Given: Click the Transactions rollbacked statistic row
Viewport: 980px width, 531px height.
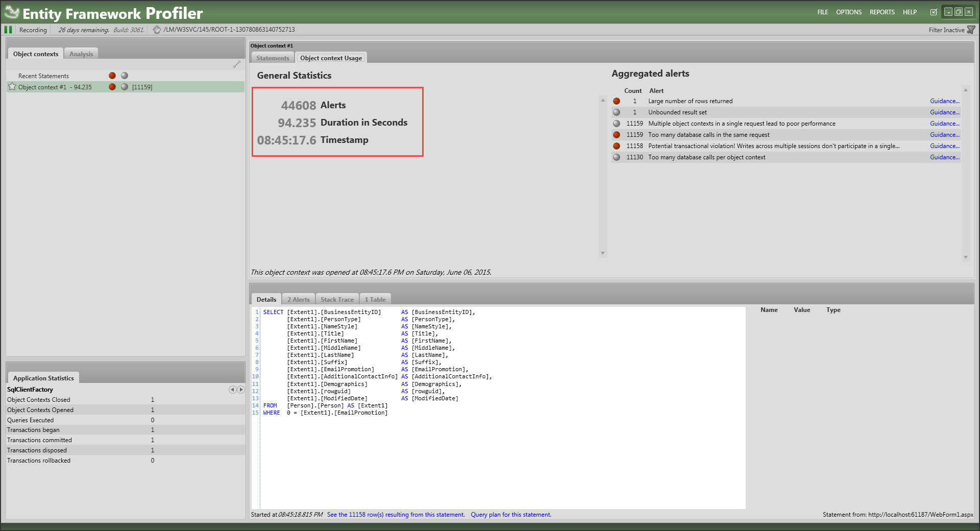Looking at the screenshot, I should point(126,461).
